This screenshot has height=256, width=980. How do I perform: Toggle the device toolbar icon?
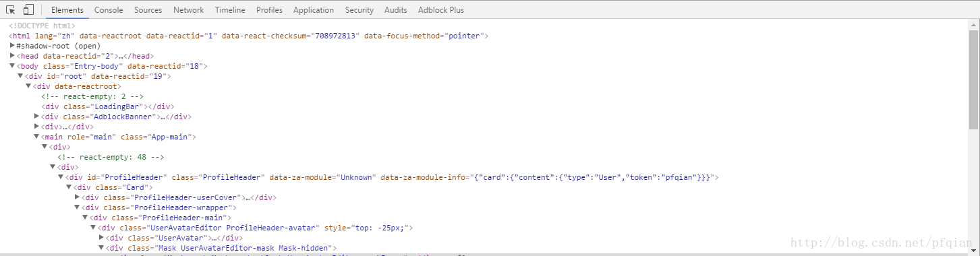click(x=28, y=9)
